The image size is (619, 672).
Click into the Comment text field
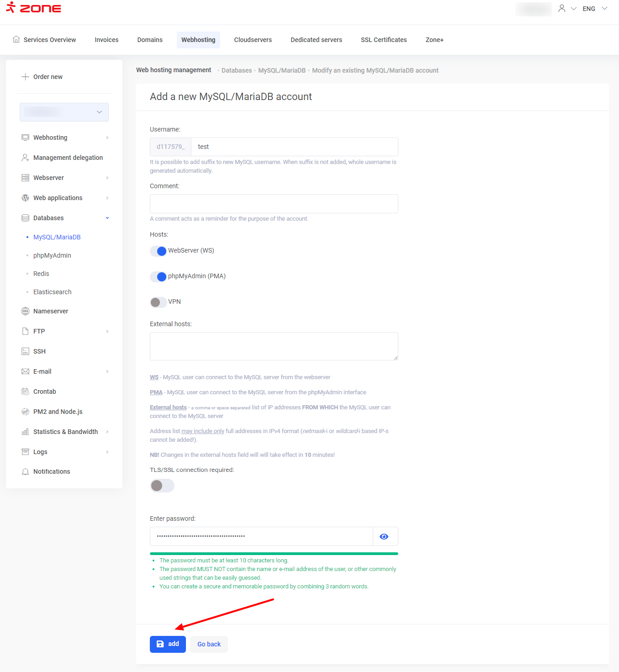coord(274,204)
